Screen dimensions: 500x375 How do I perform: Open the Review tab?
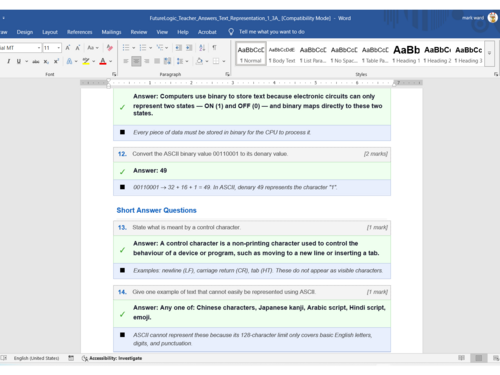[139, 32]
